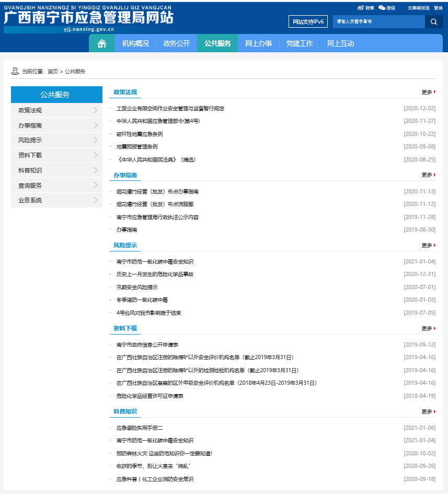Focus the keyword search input field
The width and height of the screenshot is (448, 494).
(378, 22)
